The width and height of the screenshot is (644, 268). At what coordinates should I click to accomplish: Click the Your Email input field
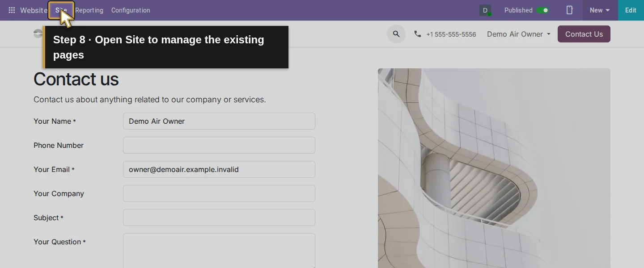[x=219, y=169]
